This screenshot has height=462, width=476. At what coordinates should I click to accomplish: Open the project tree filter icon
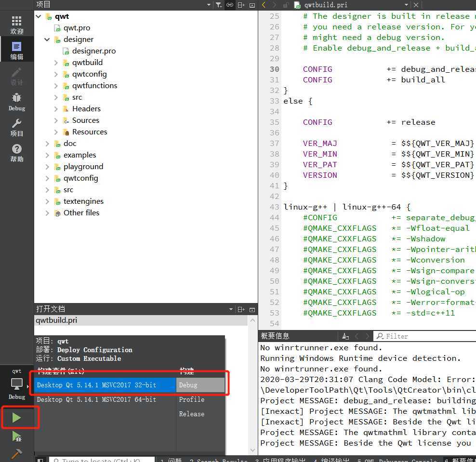point(219,5)
